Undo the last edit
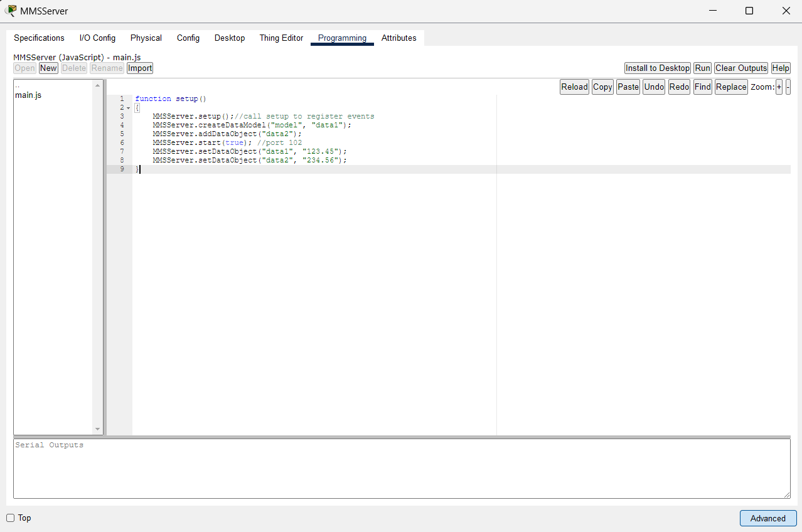Screen dimensions: 802x532 (653, 87)
